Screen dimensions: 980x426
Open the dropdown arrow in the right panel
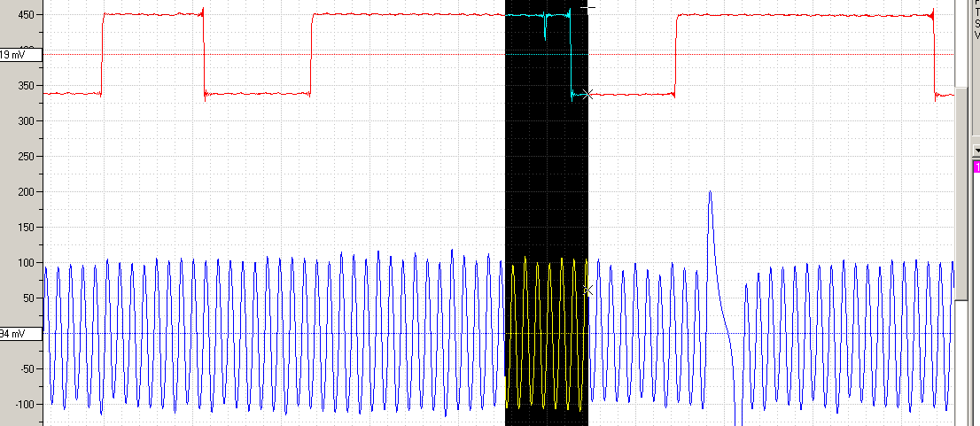976,151
